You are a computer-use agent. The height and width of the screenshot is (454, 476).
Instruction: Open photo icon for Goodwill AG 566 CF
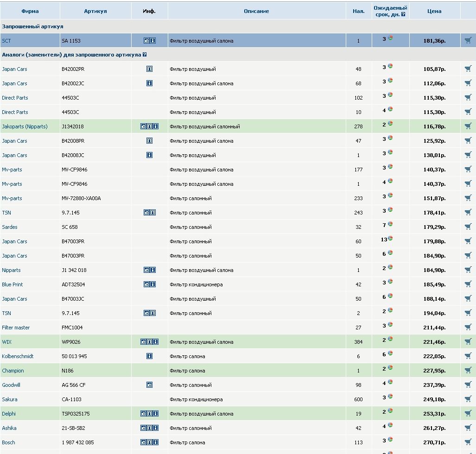click(x=149, y=385)
